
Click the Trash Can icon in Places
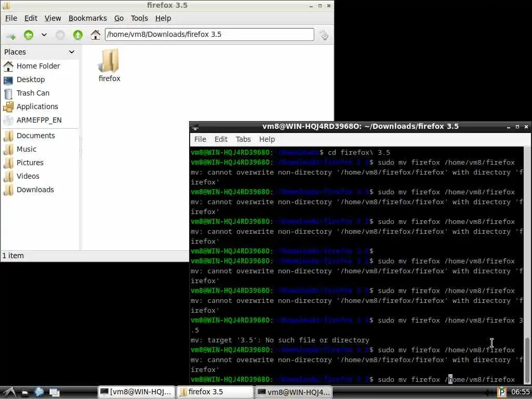(8, 94)
